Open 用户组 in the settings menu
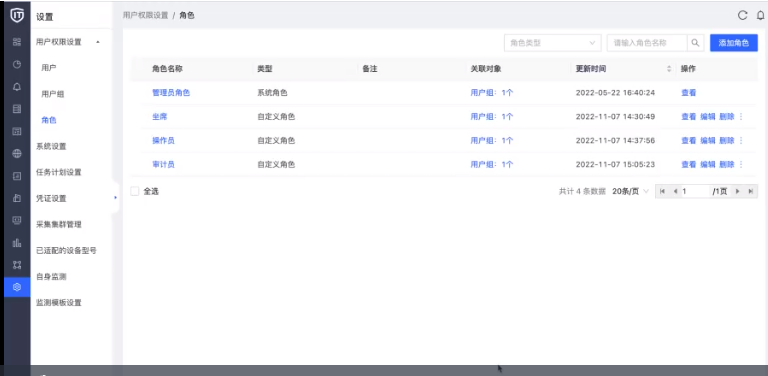This screenshot has width=768, height=376. [x=52, y=94]
